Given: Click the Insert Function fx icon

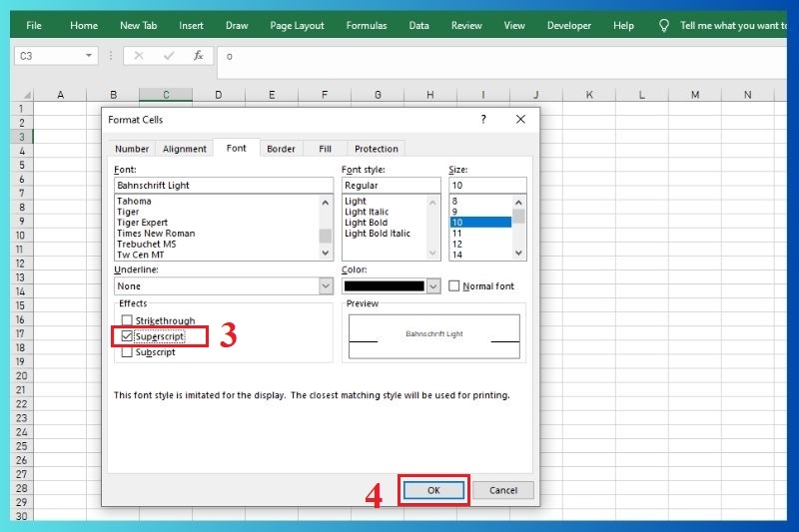Looking at the screenshot, I should 198,56.
